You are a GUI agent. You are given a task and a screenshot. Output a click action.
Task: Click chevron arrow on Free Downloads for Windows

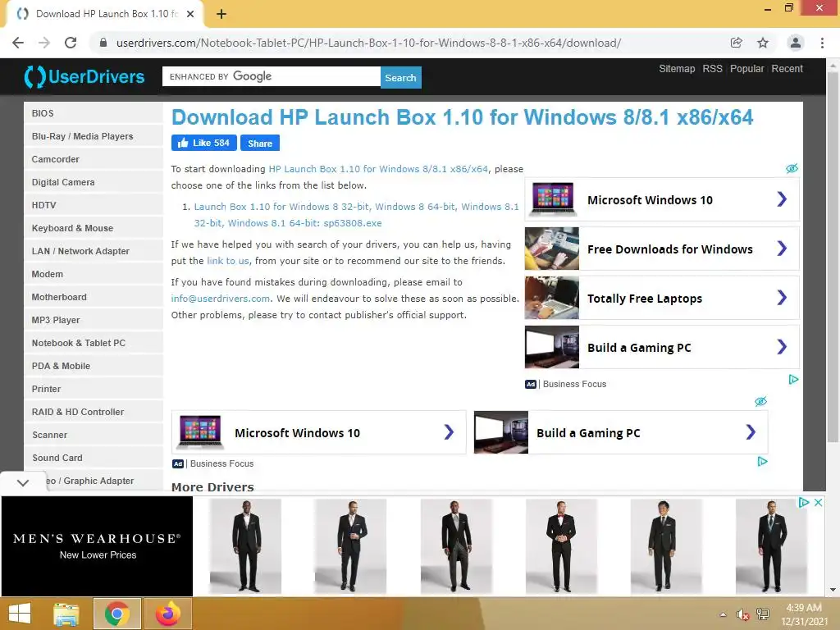click(x=782, y=249)
